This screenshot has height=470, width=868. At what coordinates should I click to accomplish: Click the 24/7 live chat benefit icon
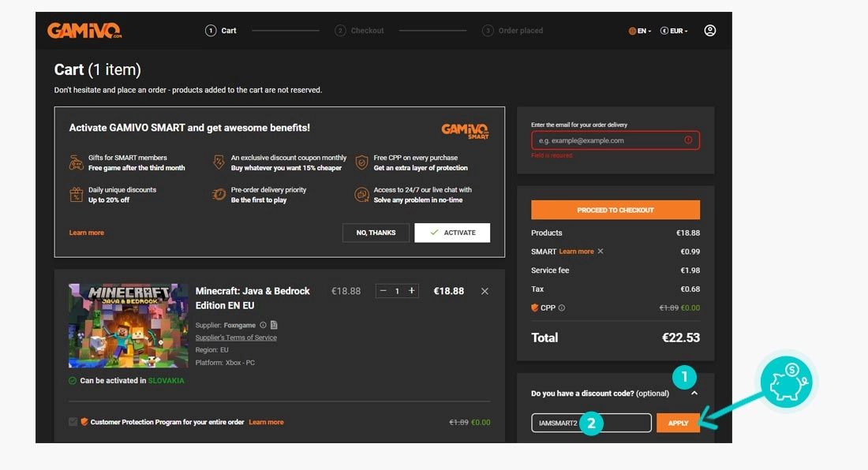point(361,195)
